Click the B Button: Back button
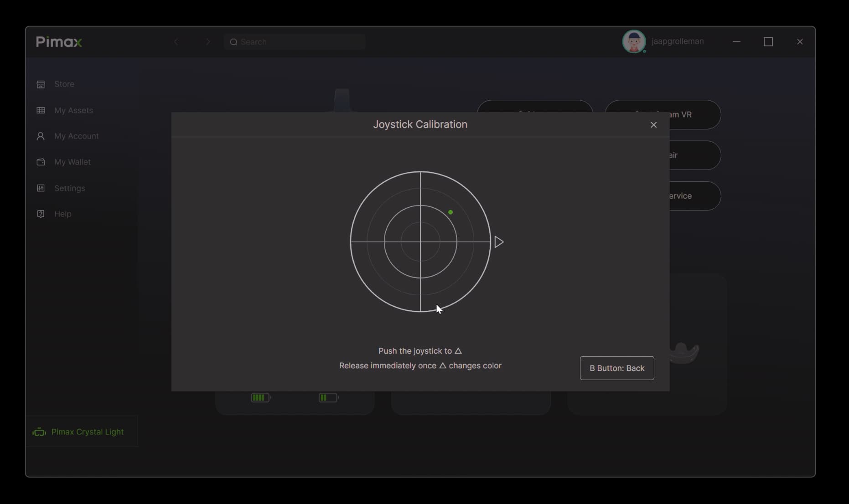This screenshot has width=849, height=504. 617,368
